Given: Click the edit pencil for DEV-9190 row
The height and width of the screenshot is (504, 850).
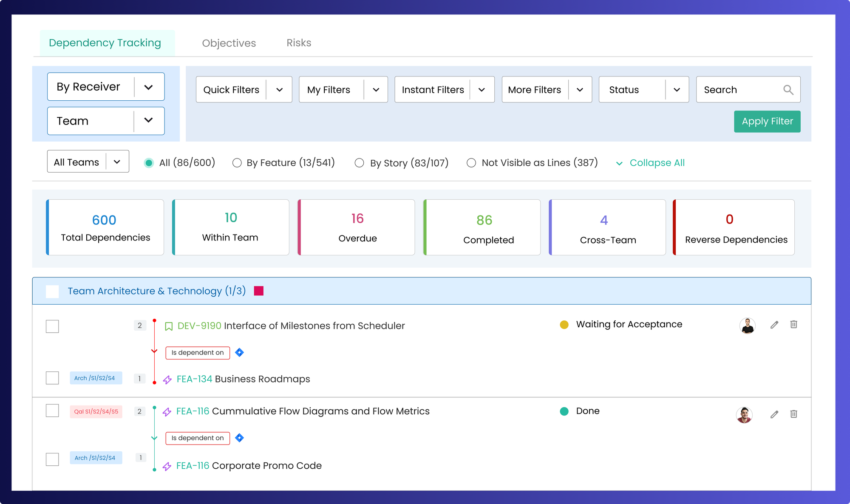Looking at the screenshot, I should pos(774,325).
